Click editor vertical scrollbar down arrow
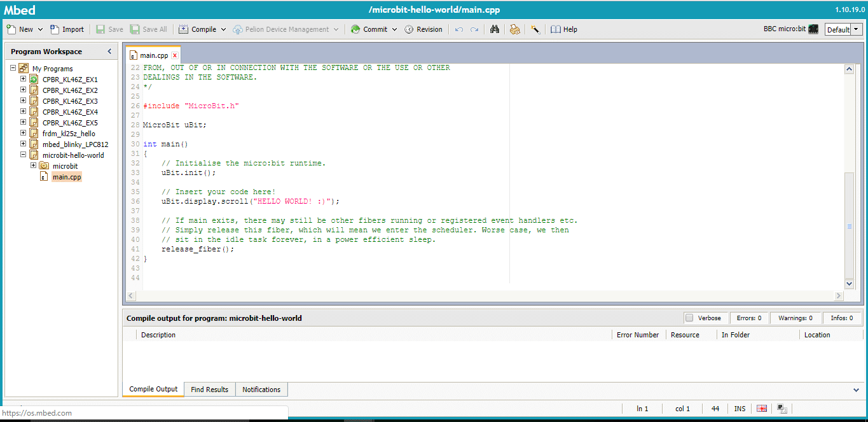Screen dimensions: 868x422 click(x=849, y=284)
